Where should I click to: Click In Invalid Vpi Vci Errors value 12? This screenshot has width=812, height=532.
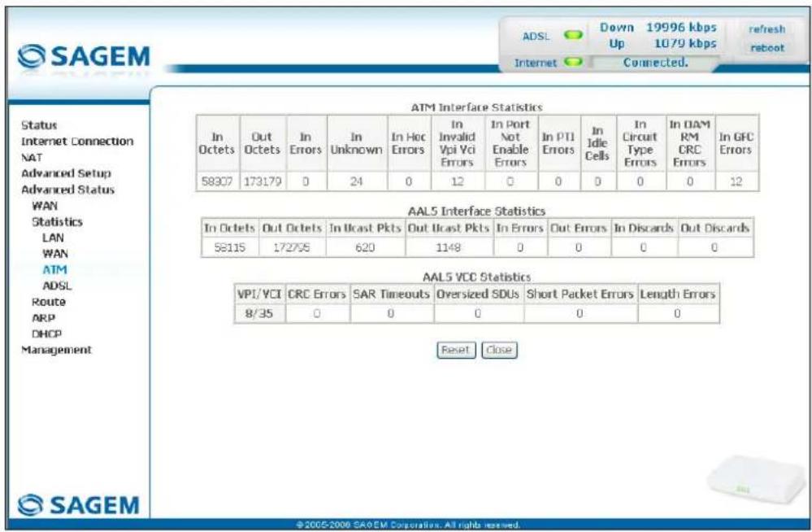coord(458,181)
